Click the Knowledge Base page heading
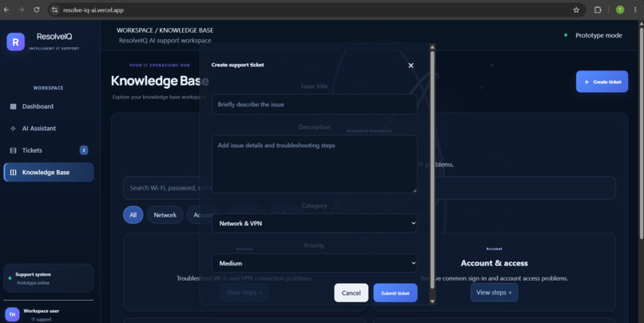The height and width of the screenshot is (323, 644). [x=160, y=81]
